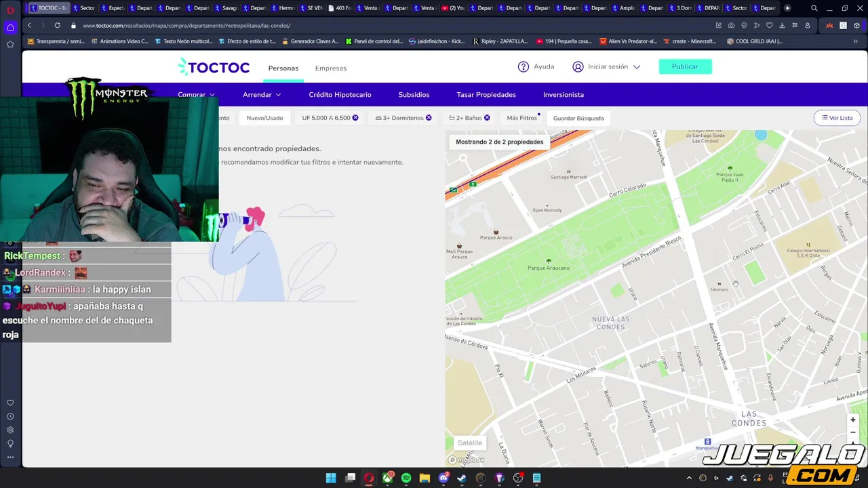This screenshot has width=868, height=488.
Task: Switch to the (2) You browser tab
Action: pos(453,8)
